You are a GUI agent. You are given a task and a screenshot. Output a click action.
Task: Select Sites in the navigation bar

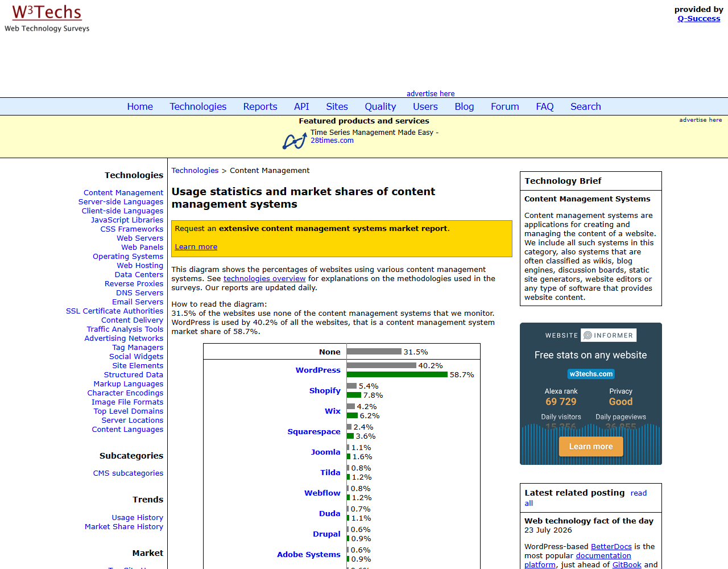[x=337, y=106]
